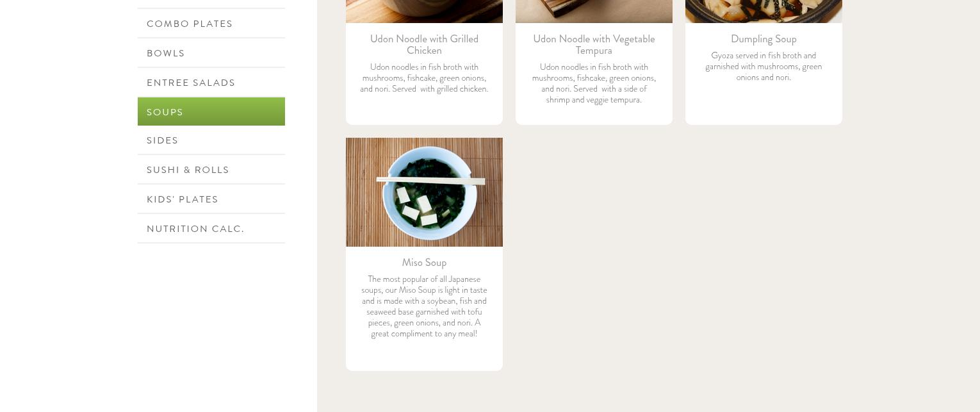The width and height of the screenshot is (980, 412).
Task: Click the Dumpling Soup title
Action: pyautogui.click(x=764, y=39)
